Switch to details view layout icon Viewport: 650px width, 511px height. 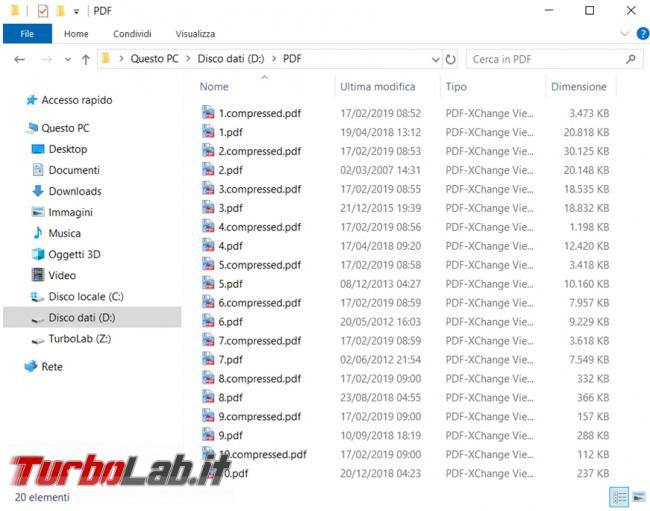point(619,497)
